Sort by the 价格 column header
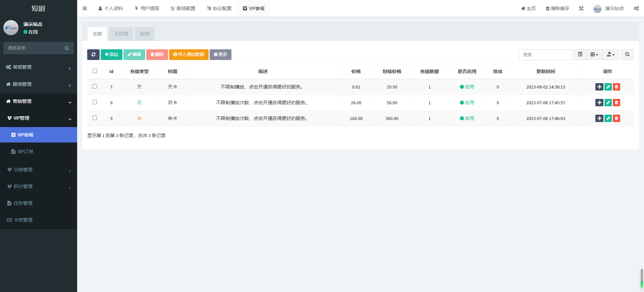Viewport: 644px width, 292px height. click(356, 71)
